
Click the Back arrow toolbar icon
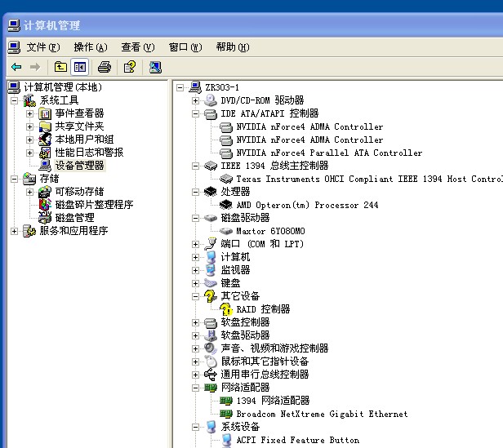click(16, 67)
